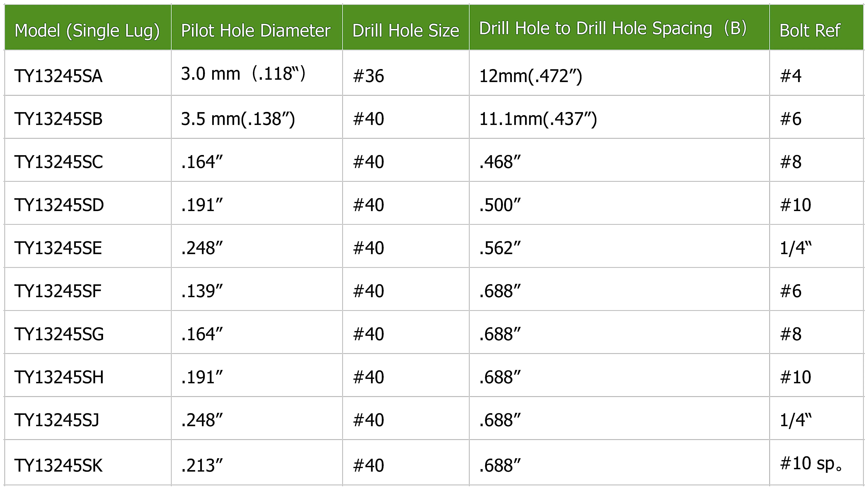
Task: Click the .500" spacing value
Action: point(500,205)
